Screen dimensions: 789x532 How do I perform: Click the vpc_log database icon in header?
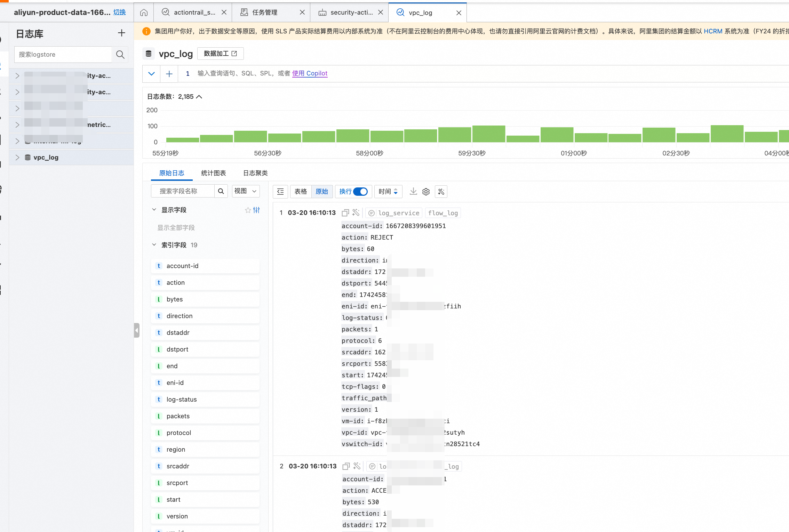(149, 54)
